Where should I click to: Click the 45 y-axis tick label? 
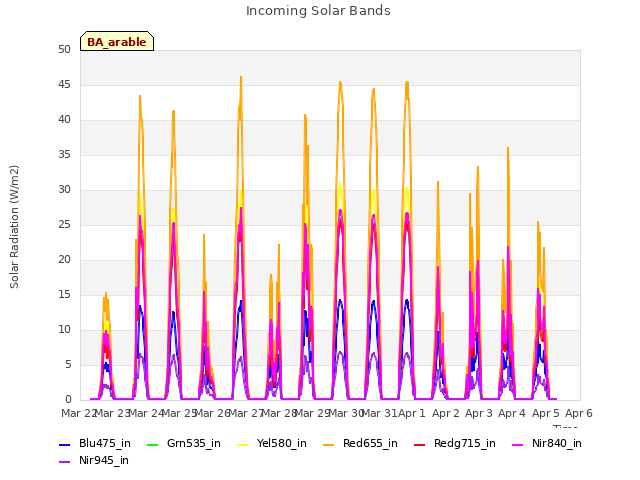64,85
